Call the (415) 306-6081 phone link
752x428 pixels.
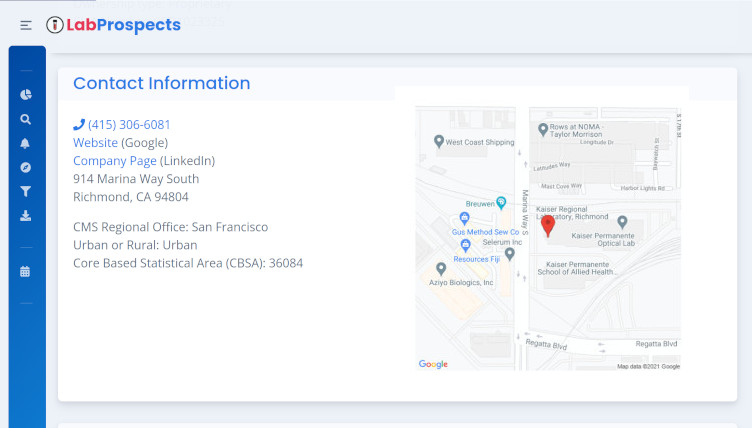(129, 125)
